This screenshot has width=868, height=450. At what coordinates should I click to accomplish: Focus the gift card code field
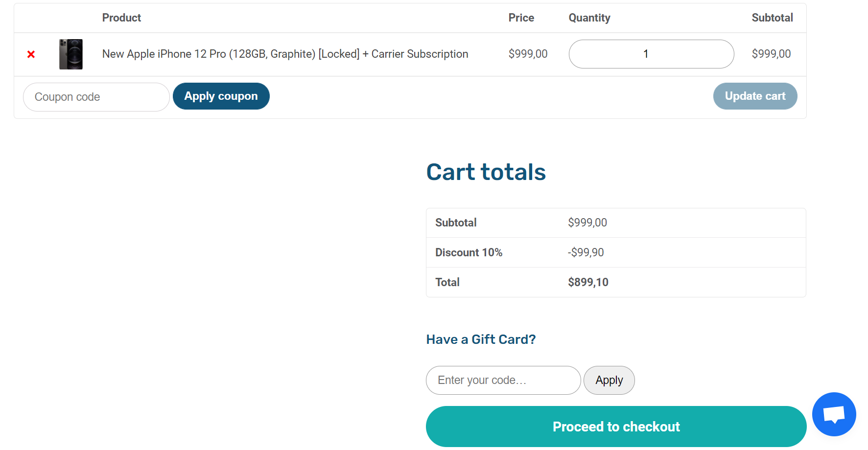503,380
